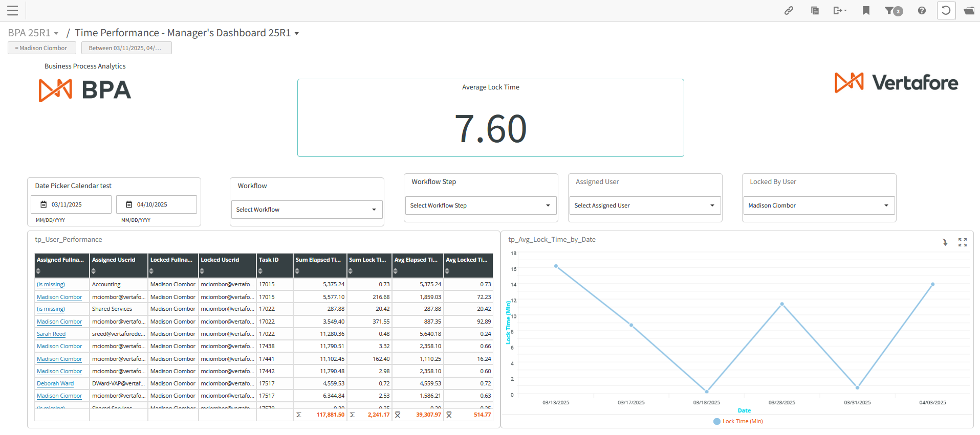Screen dimensions: 980x435
Task: Open the Sarah Reed link
Action: (x=51, y=334)
